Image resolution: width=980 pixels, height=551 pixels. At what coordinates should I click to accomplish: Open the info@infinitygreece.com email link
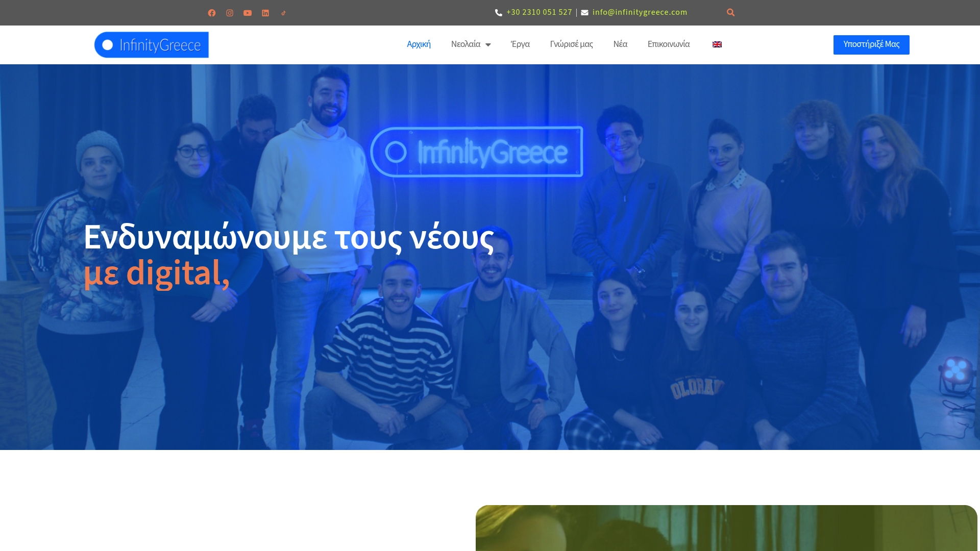coord(639,12)
